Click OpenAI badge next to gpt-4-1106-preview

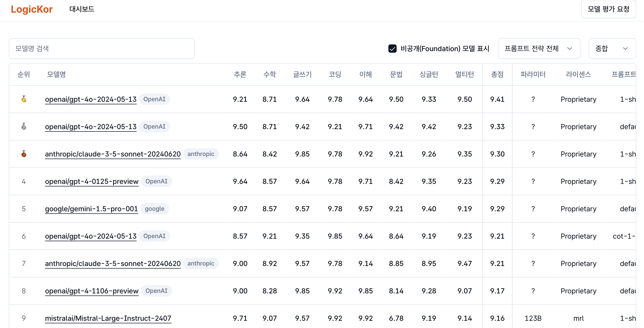156,291
